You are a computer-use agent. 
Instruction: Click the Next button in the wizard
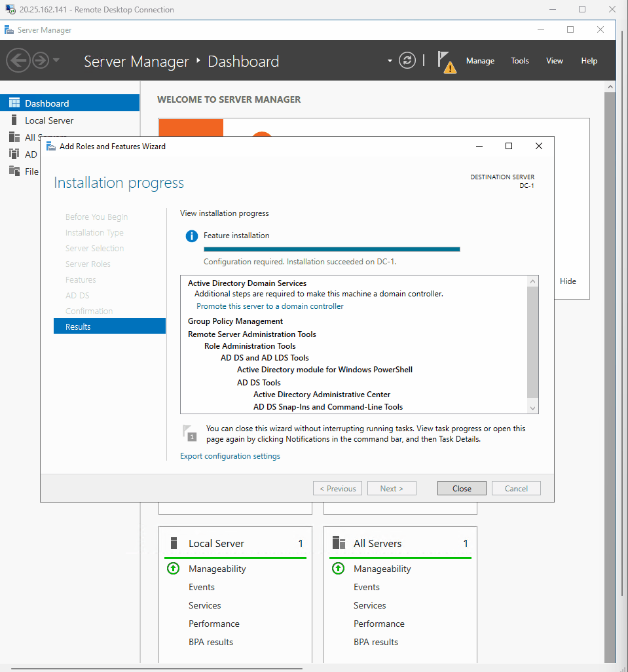click(x=392, y=489)
